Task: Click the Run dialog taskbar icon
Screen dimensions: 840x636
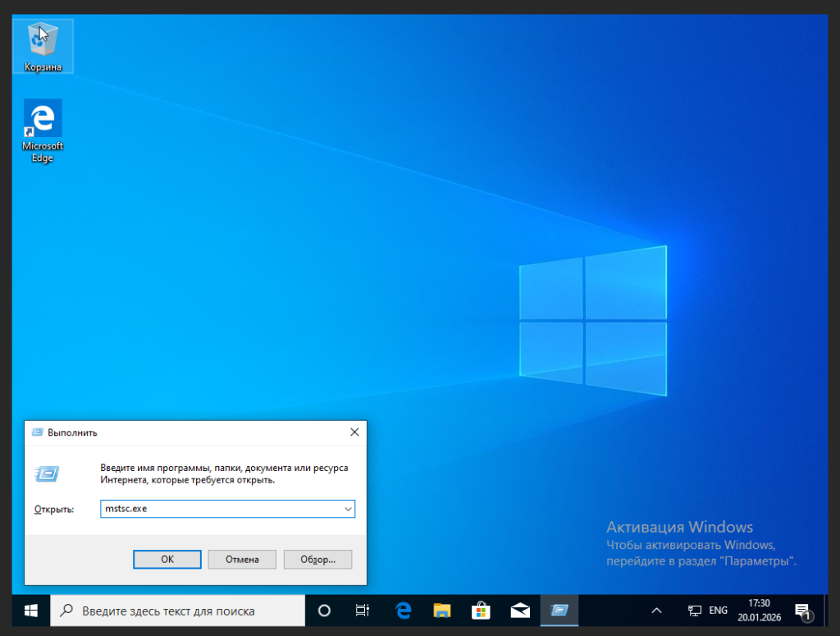Action: 559,611
